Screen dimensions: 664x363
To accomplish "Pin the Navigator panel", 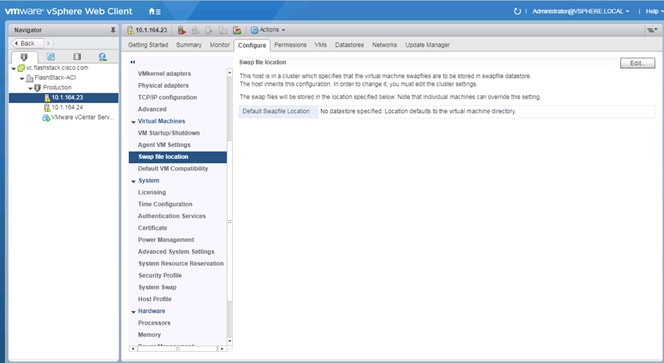I will (x=113, y=30).
